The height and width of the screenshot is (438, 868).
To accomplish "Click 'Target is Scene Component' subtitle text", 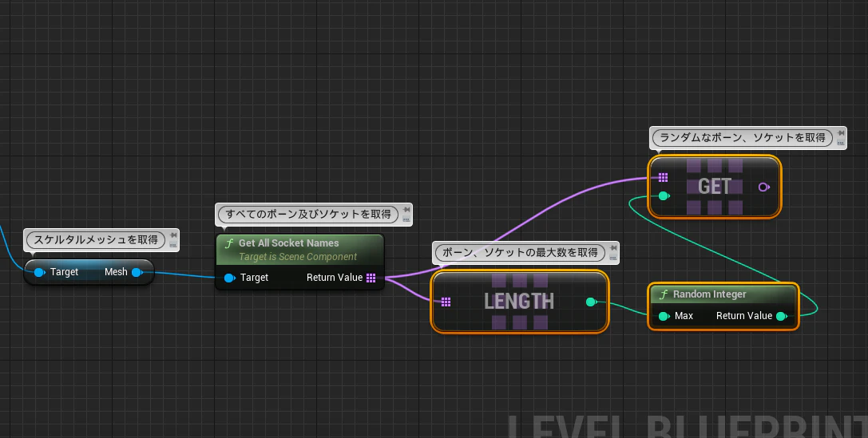I will coord(298,257).
